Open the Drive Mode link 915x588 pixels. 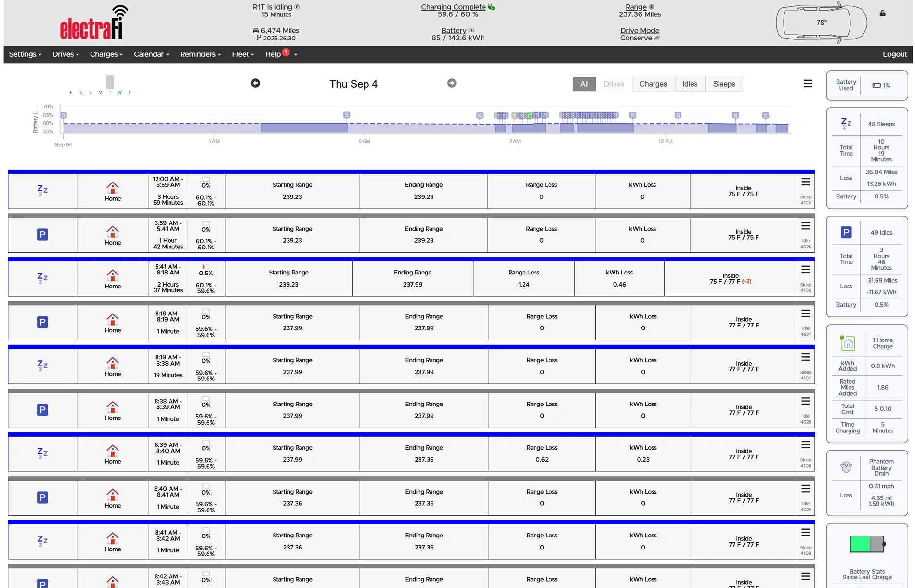(x=640, y=30)
